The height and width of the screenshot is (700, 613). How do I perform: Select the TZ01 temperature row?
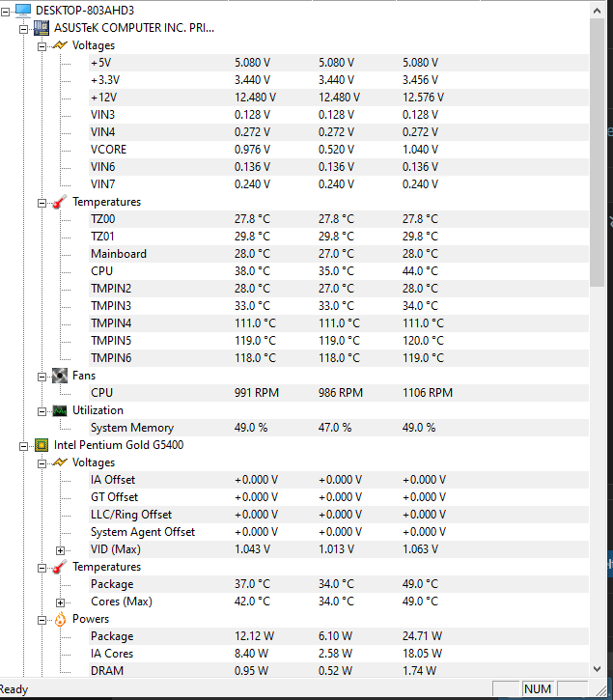point(339,237)
